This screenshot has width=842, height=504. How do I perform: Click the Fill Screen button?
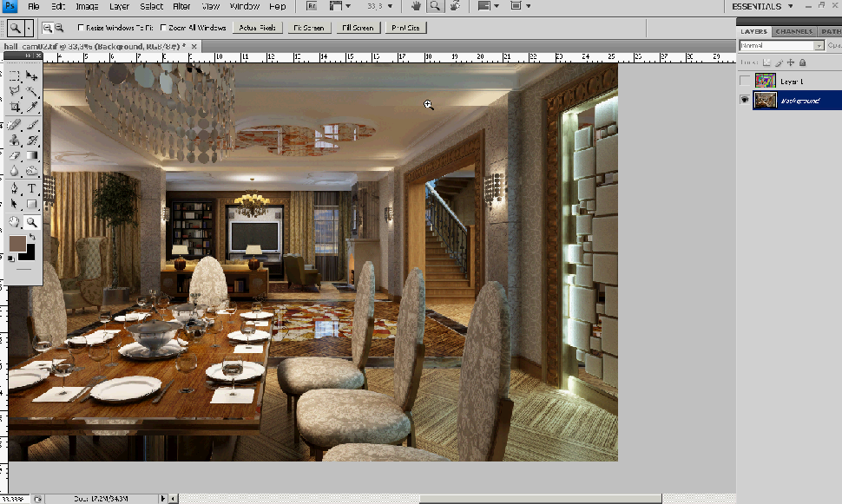click(x=358, y=28)
